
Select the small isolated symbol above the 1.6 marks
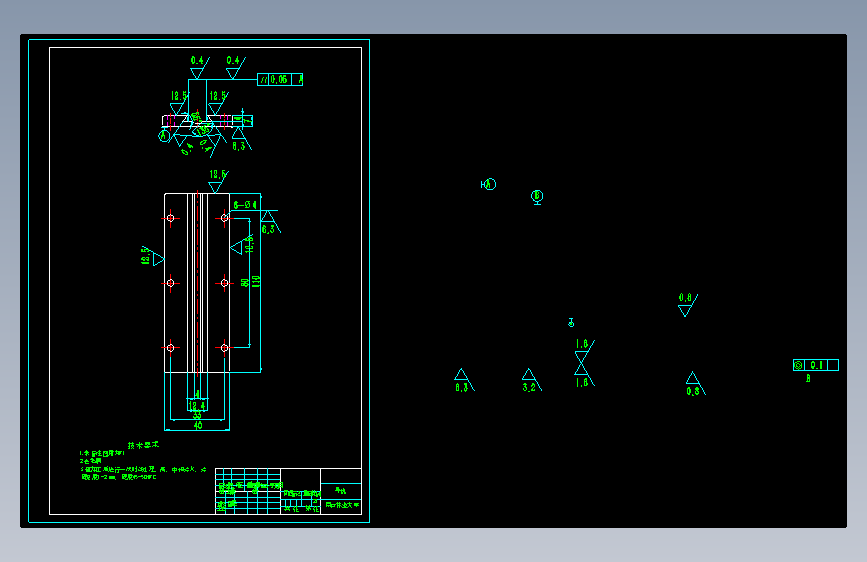[571, 322]
